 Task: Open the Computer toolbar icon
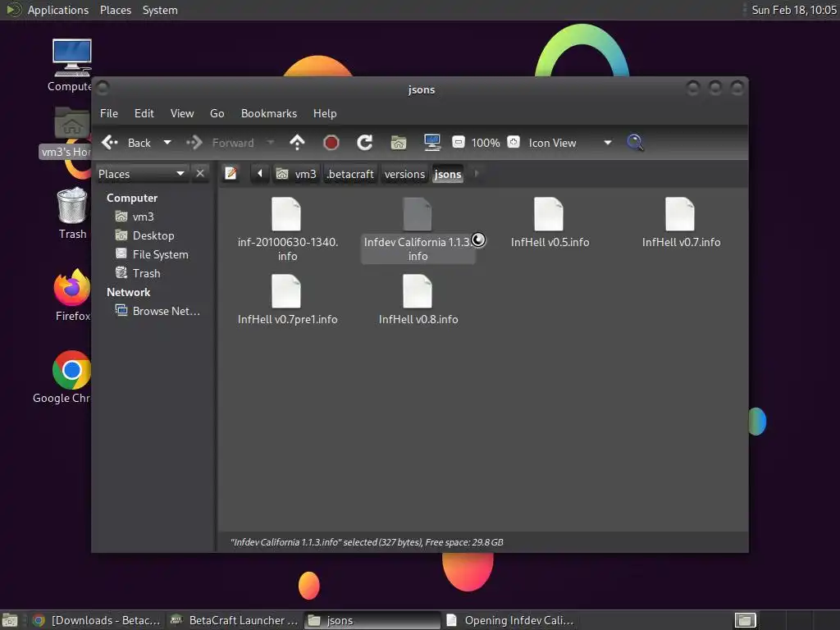point(431,143)
